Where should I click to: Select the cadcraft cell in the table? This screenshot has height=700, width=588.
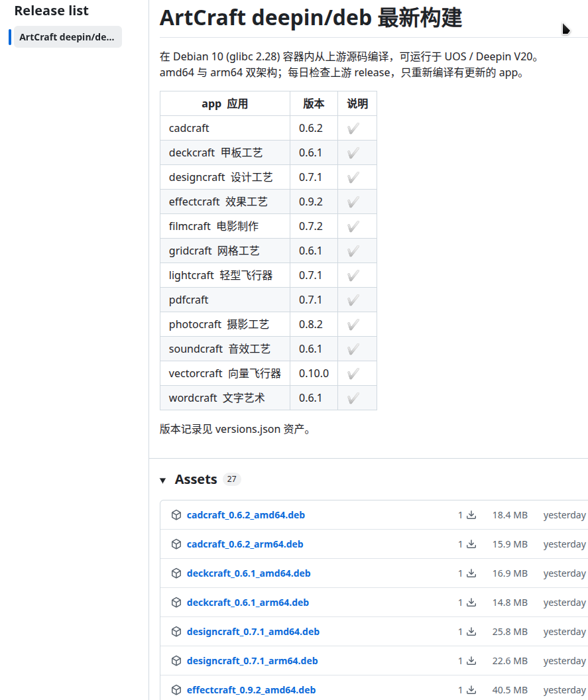(x=225, y=128)
